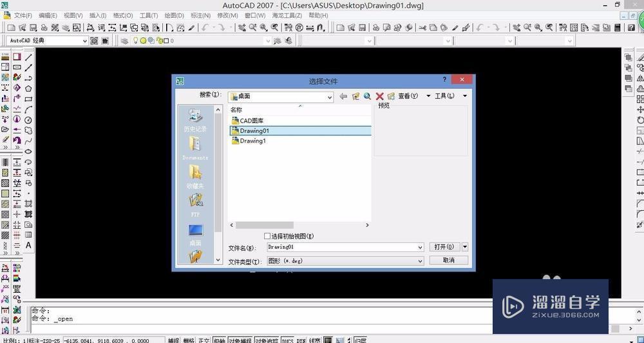This screenshot has height=343, width=644.
Task: Open the 文件(F) menu
Action: 23,15
